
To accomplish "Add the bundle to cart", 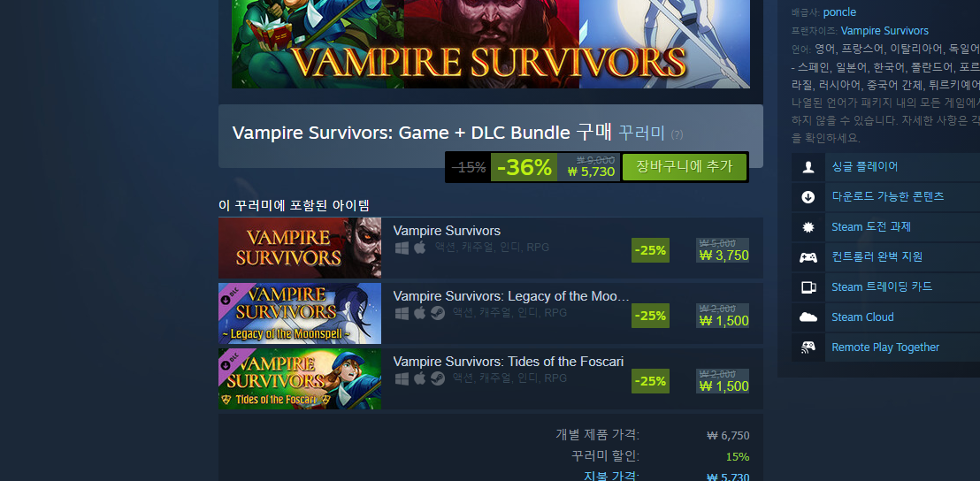I will (x=685, y=167).
